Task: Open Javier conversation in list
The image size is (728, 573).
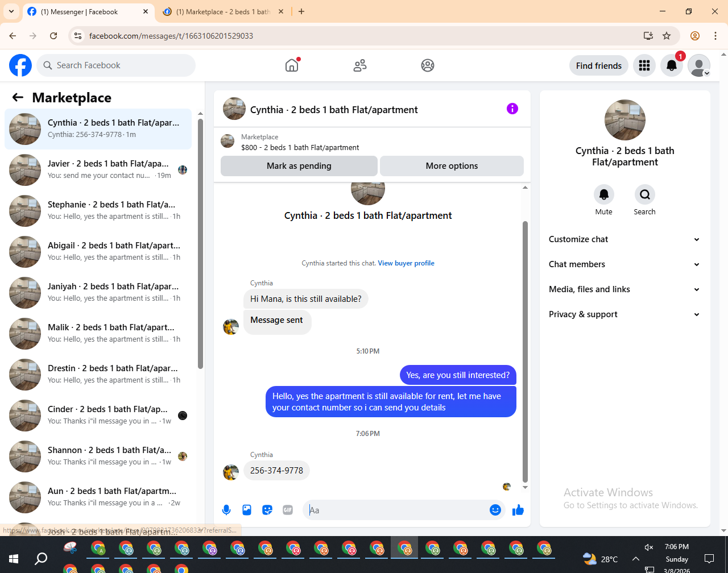Action: pyautogui.click(x=98, y=169)
